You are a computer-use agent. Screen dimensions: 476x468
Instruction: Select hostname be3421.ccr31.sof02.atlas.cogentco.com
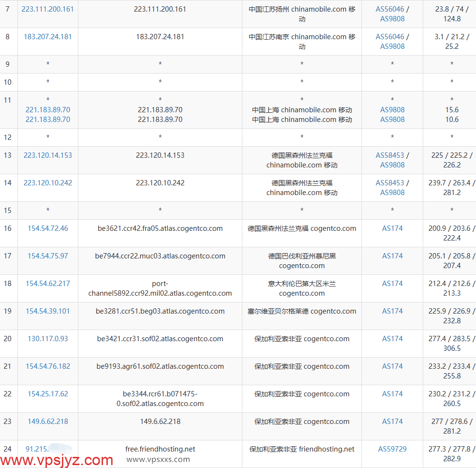(160, 339)
